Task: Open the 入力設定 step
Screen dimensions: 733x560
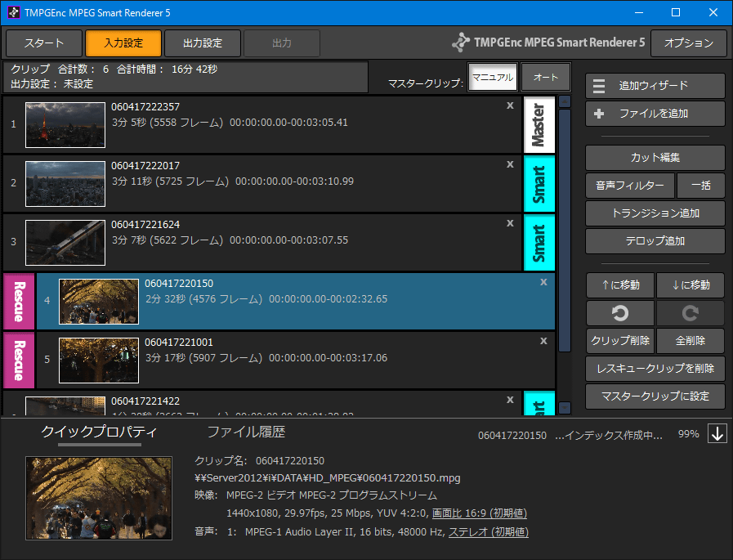Action: coord(123,43)
